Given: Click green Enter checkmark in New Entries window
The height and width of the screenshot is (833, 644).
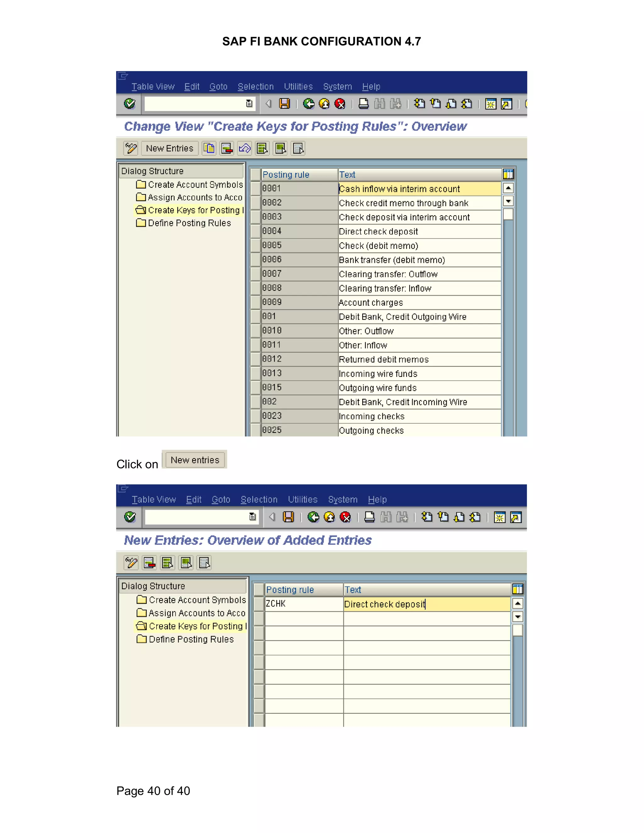Looking at the screenshot, I should [x=130, y=517].
